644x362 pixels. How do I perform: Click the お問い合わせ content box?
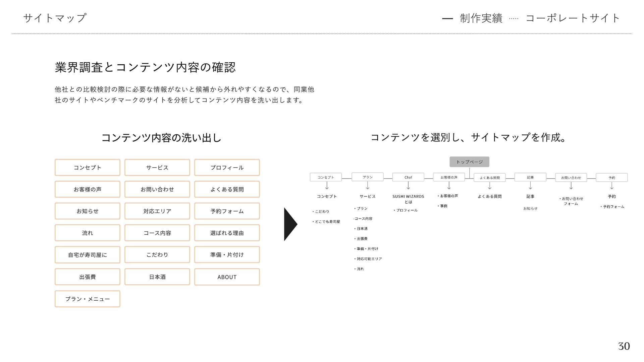(157, 189)
